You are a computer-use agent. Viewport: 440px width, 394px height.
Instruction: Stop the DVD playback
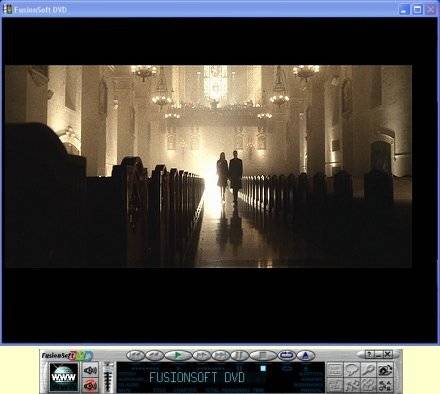(263, 355)
